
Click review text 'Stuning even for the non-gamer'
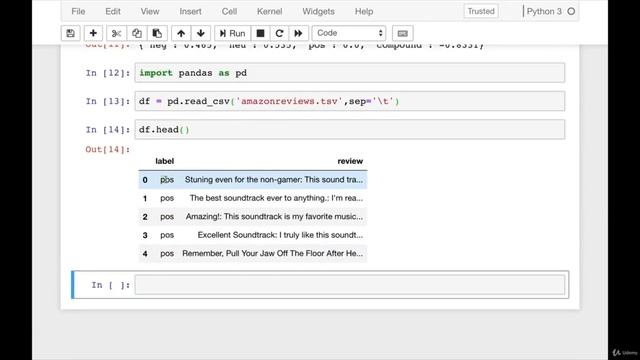pos(243,180)
